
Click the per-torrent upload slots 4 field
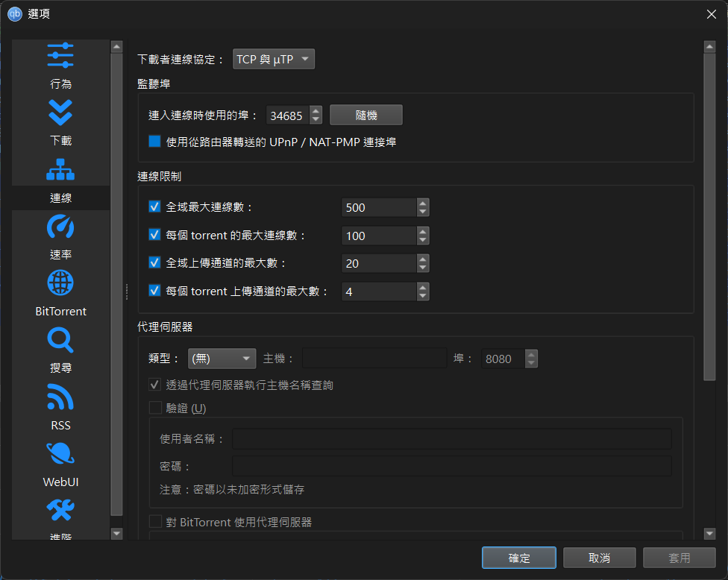coord(379,291)
